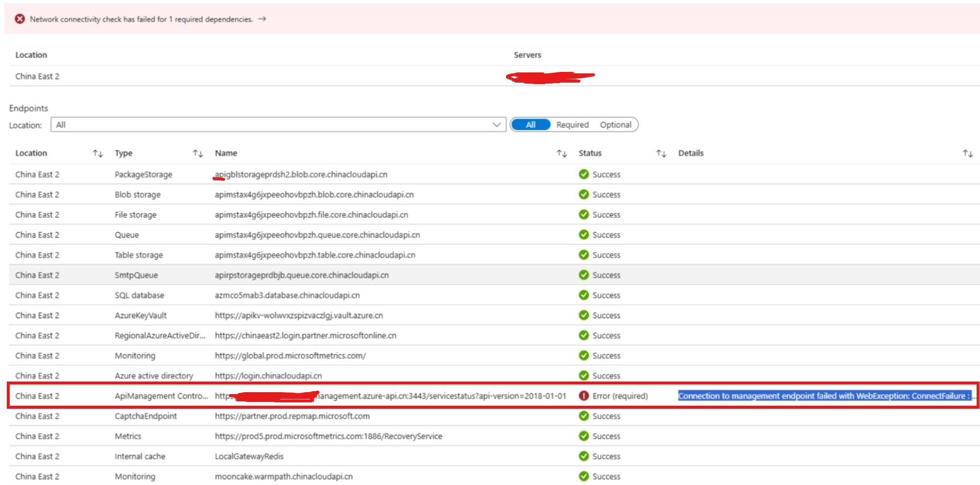Viewport: 980px width, 485px height.
Task: Click the Location dropdown chevron arrow
Action: [x=496, y=125]
